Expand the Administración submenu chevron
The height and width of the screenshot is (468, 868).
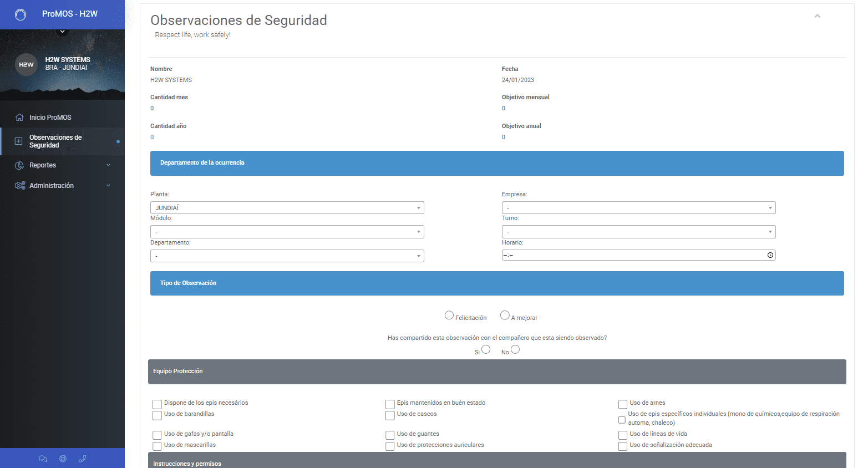108,186
